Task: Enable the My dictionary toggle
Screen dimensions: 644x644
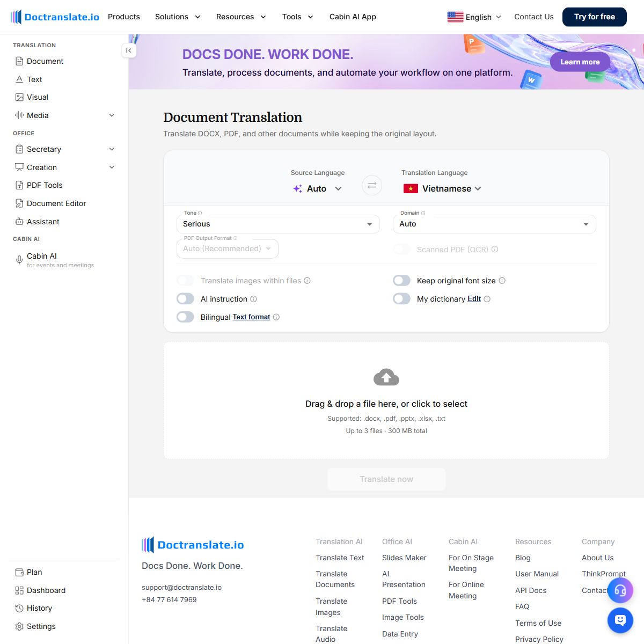Action: [401, 299]
